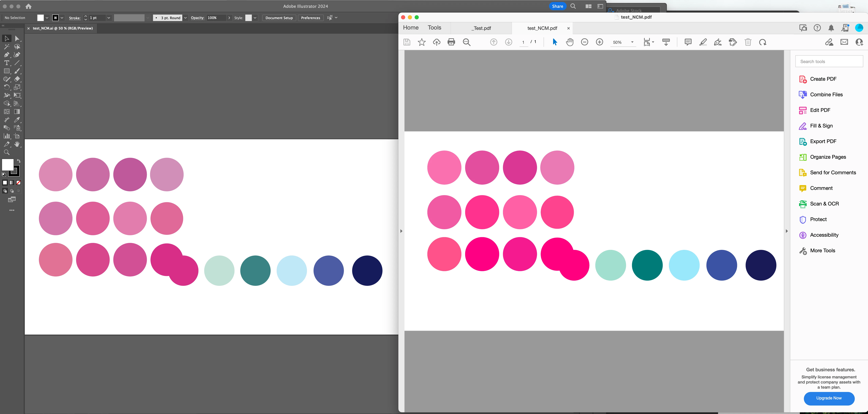
Task: Click the white Fill color swatch
Action: [x=7, y=165]
